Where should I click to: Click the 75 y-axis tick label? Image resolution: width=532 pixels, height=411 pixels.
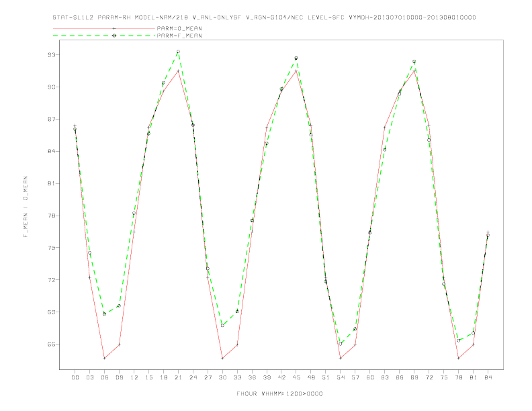pos(51,248)
